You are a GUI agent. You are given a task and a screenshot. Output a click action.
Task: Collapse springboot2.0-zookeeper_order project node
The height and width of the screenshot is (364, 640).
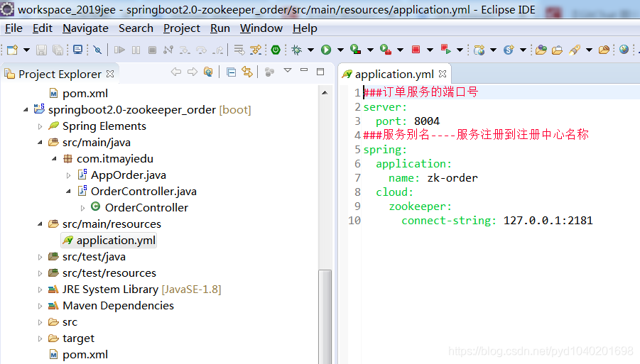pyautogui.click(x=26, y=110)
